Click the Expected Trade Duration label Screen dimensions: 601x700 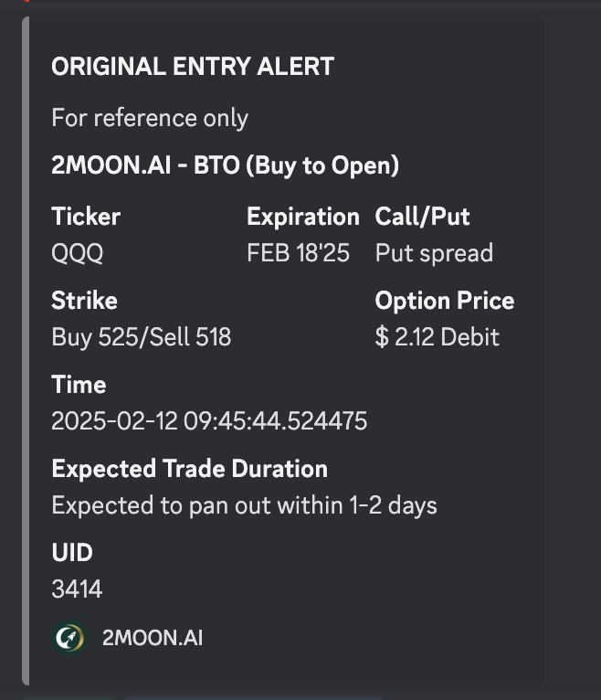(x=189, y=469)
